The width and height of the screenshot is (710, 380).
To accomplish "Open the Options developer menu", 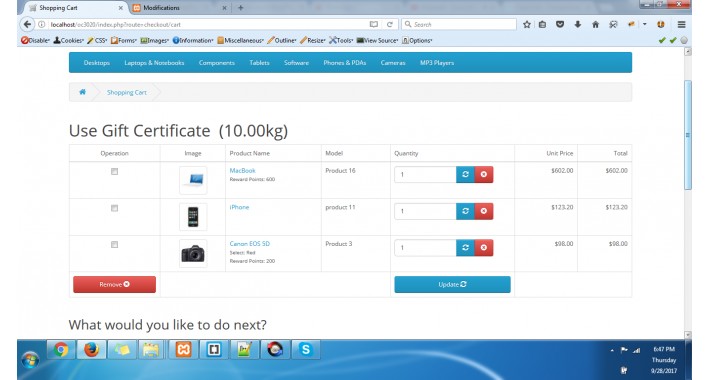I will click(x=417, y=40).
